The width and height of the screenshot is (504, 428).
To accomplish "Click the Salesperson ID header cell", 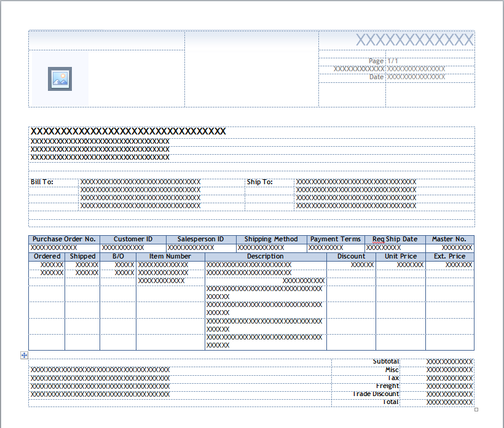I will point(200,239).
